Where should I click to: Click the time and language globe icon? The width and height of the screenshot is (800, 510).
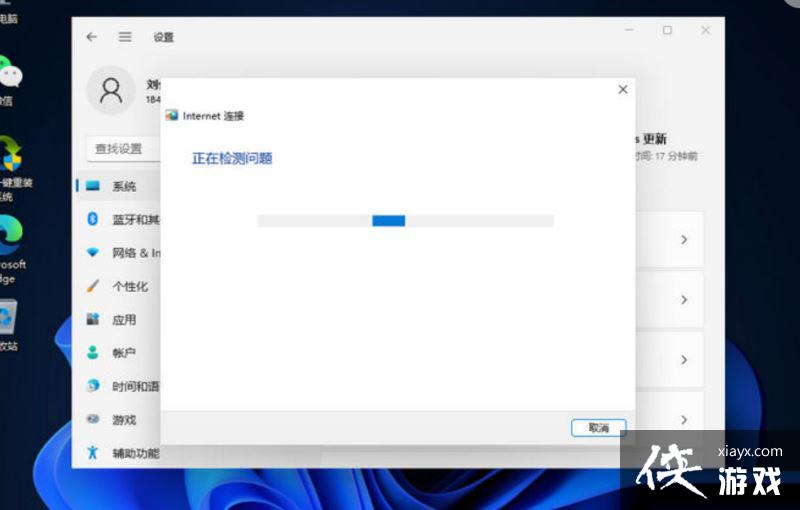tap(93, 386)
